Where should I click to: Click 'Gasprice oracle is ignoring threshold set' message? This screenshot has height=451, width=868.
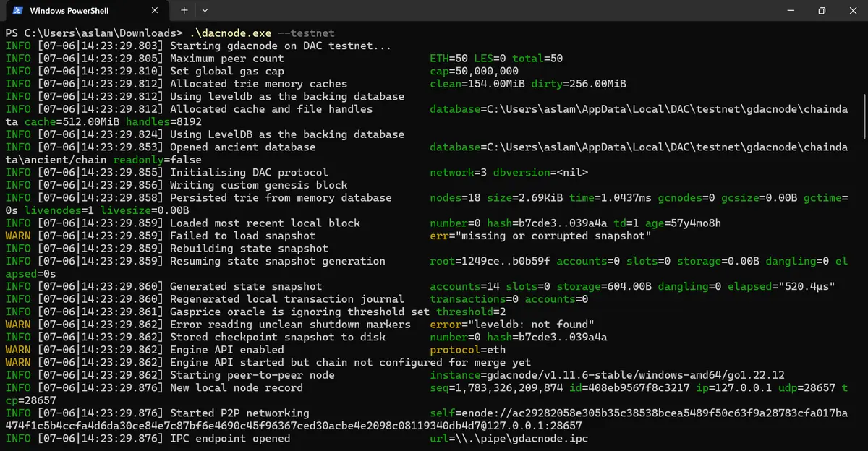click(x=299, y=312)
